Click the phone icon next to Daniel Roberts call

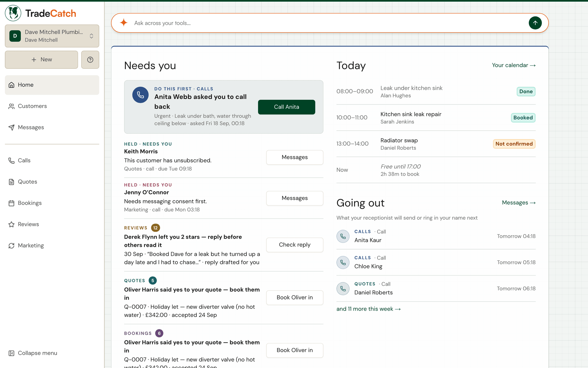(343, 289)
